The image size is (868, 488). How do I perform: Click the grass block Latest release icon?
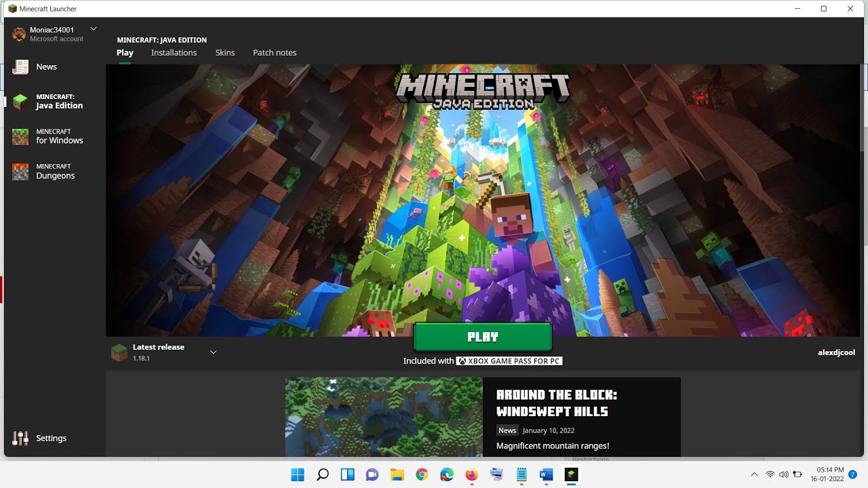click(119, 352)
